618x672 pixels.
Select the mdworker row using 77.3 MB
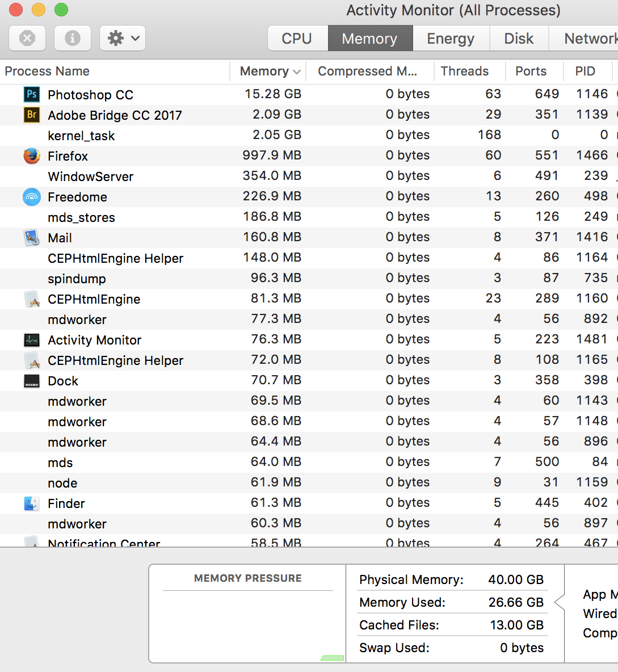pos(309,320)
